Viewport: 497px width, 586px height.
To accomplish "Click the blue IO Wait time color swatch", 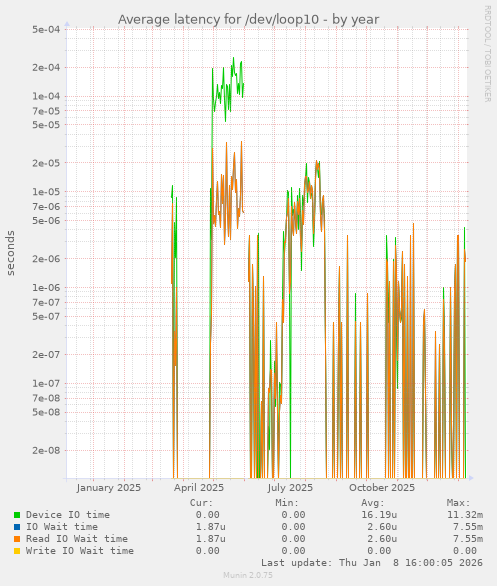I will [x=17, y=527].
